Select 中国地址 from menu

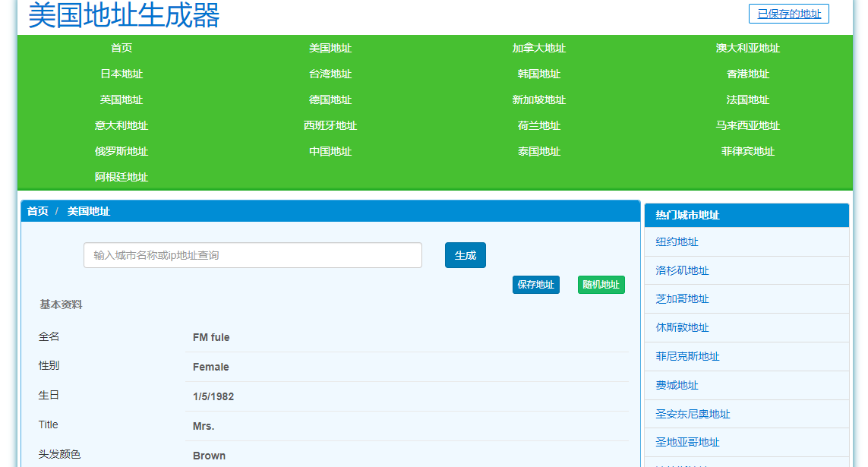(x=330, y=151)
